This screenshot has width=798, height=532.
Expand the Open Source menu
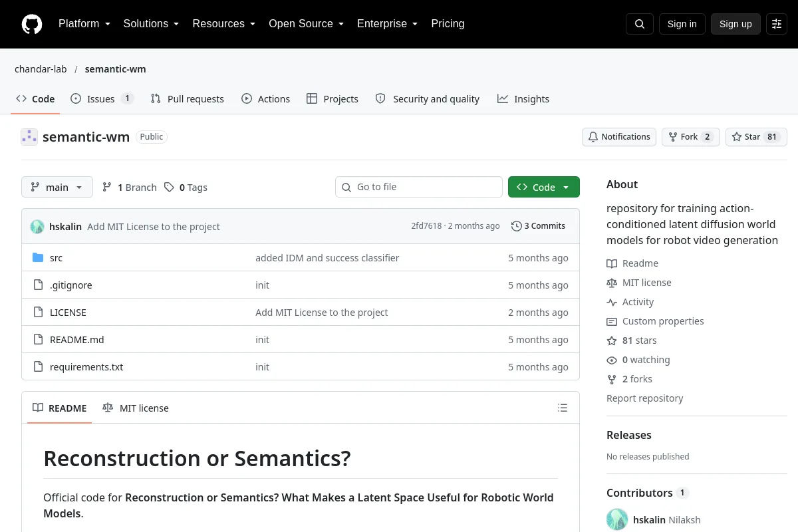click(x=306, y=24)
